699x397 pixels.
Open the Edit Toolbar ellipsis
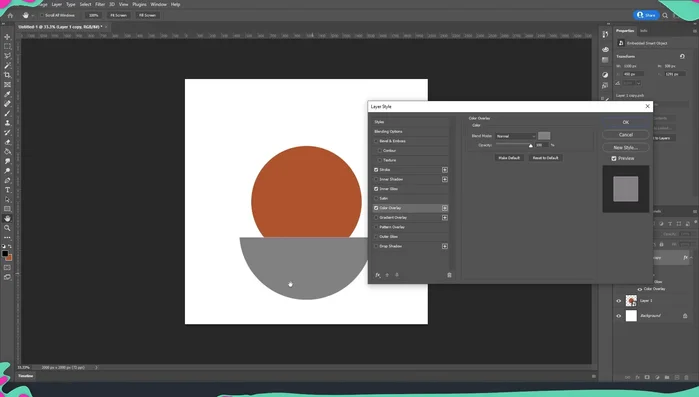[x=8, y=237]
